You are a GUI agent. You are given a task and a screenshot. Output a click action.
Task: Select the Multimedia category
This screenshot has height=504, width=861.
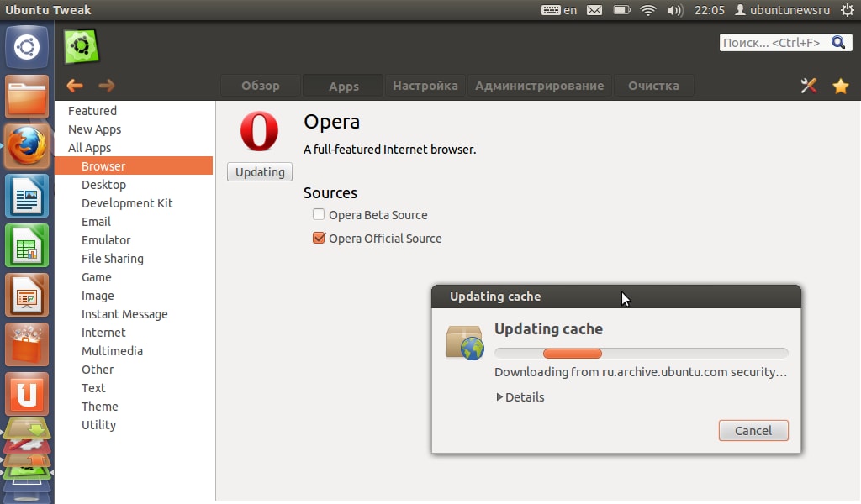(134, 351)
